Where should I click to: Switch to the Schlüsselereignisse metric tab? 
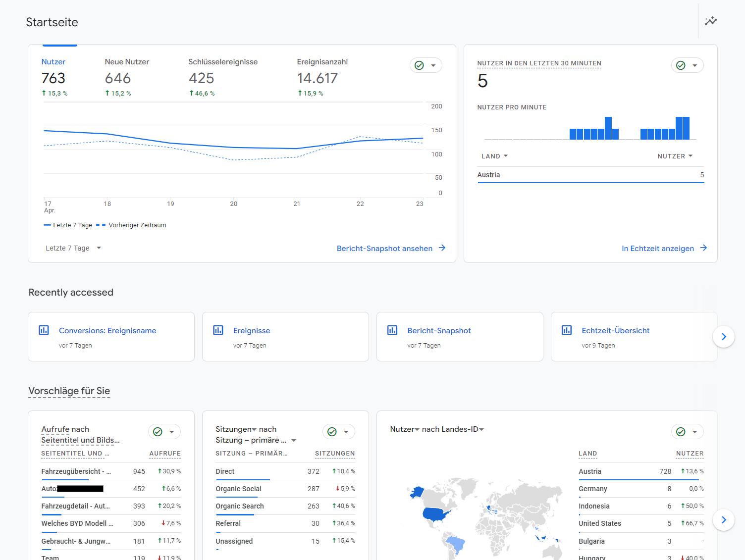222,77
